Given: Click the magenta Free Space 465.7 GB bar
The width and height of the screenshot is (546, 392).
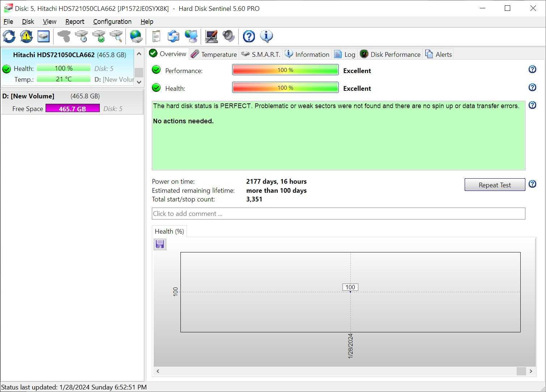Looking at the screenshot, I should 72,108.
